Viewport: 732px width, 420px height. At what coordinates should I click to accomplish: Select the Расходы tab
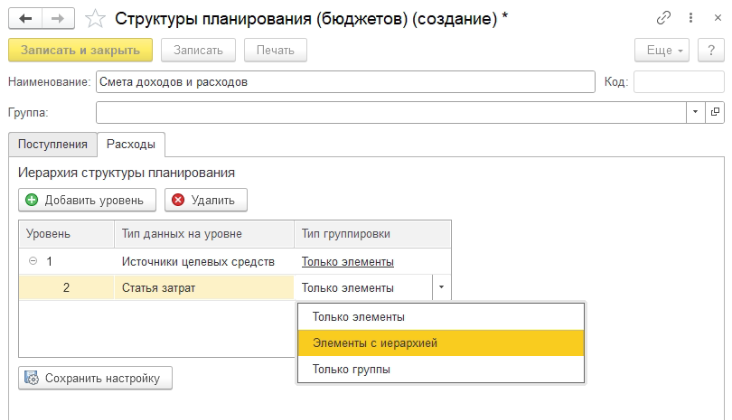click(x=131, y=144)
